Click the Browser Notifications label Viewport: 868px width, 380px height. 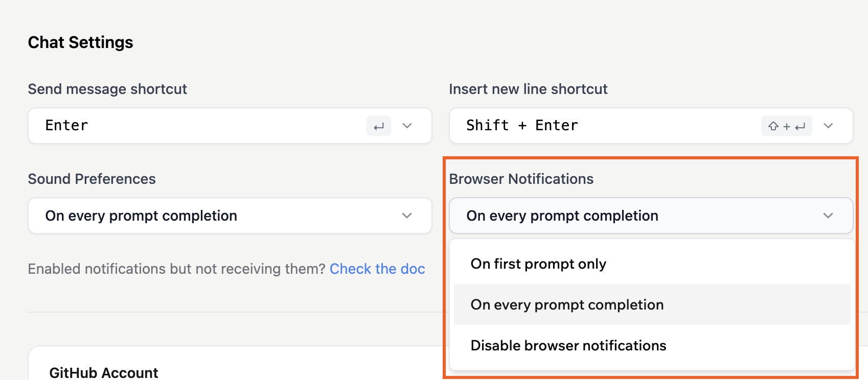[x=521, y=179]
